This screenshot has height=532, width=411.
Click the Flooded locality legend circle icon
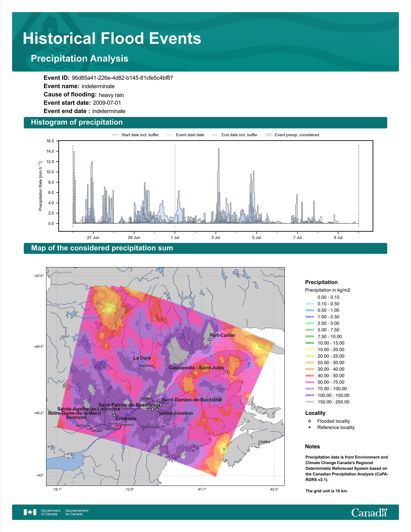click(309, 421)
